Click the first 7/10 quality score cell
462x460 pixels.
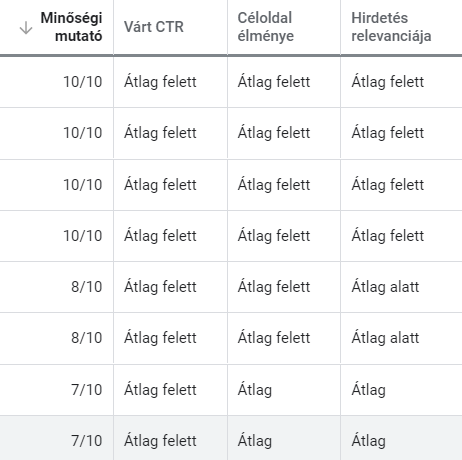click(x=87, y=390)
